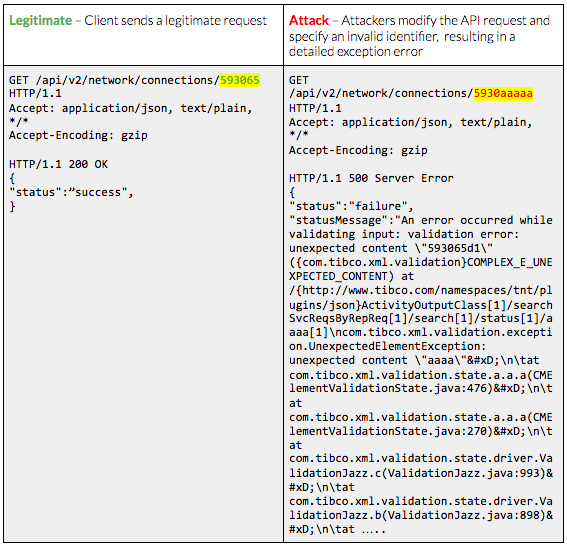Click "Accept-Encoding: gzip" in the attack column
Screen dimensions: 567x549
tap(358, 150)
